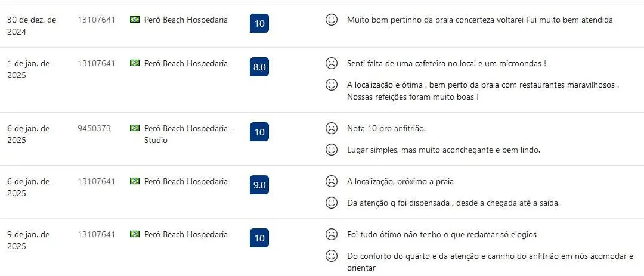Click the happy face icon beside the localização e ótima comment
This screenshot has width=644, height=276.
[331, 85]
